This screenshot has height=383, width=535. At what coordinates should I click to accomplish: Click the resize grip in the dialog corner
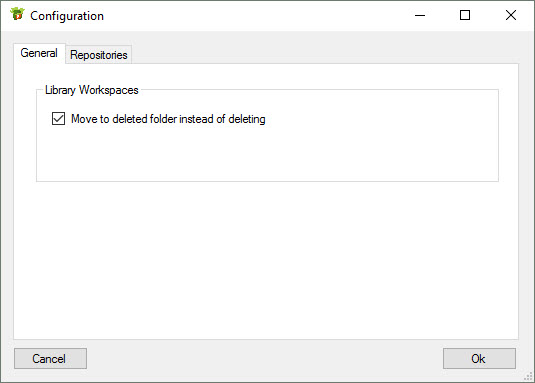coord(529,377)
